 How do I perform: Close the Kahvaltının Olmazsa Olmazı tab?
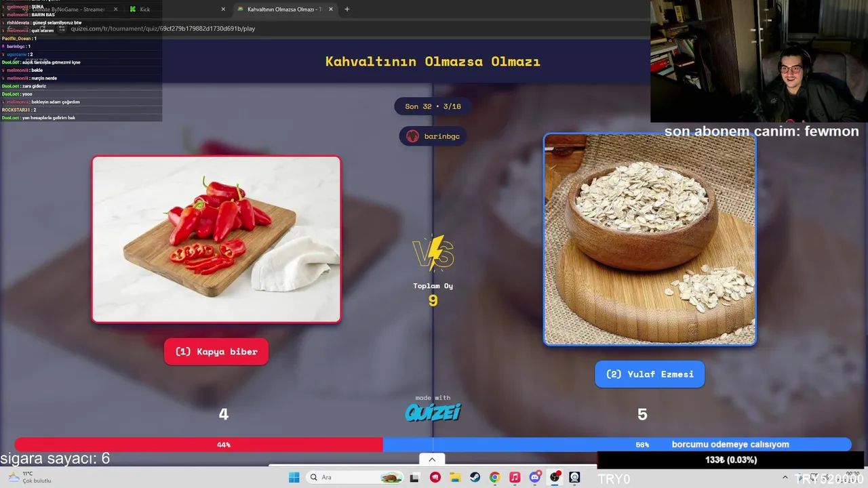point(331,9)
